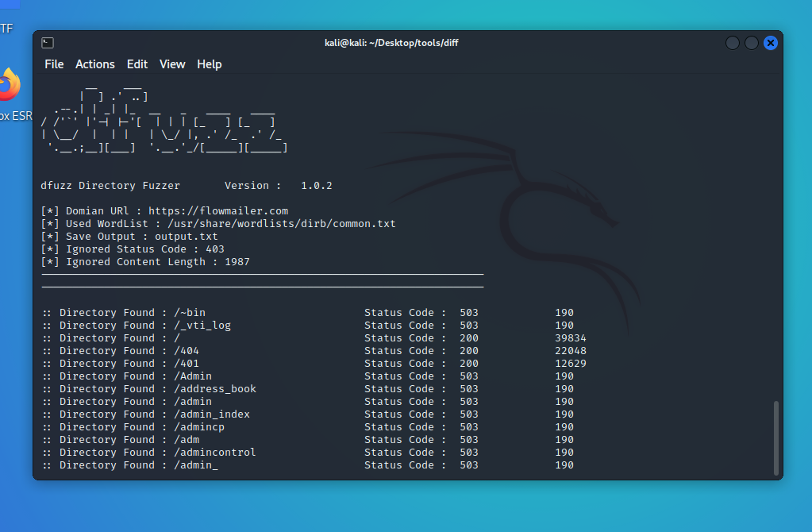Click the https://flowmailer.com URL text
The width and height of the screenshot is (812, 532).
pos(218,211)
